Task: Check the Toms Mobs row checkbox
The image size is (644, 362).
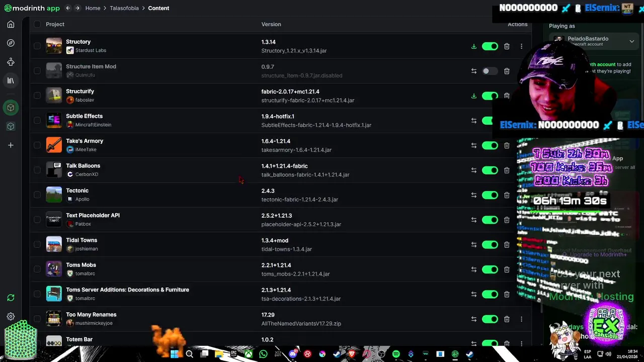Action: coord(37,269)
